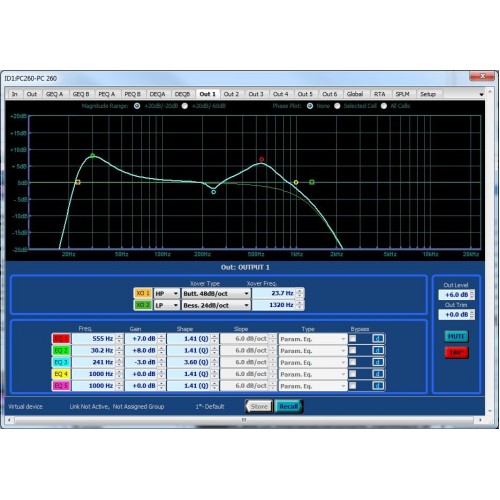Switch to the Out 2 tab
The height and width of the screenshot is (500, 500).
point(231,94)
